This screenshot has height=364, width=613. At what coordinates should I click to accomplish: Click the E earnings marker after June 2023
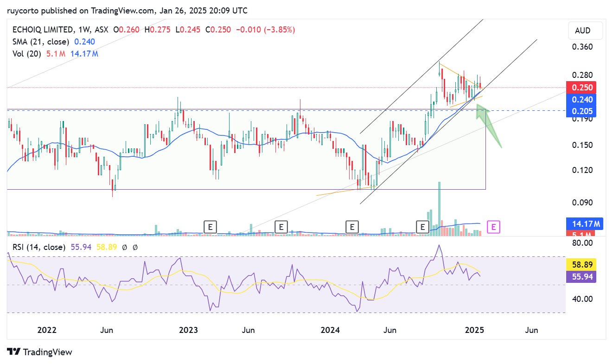(281, 227)
